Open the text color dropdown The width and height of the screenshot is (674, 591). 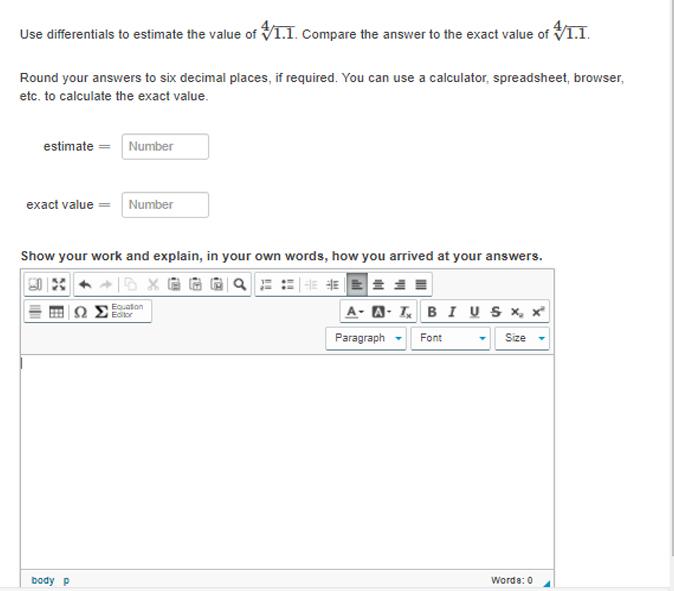(x=355, y=312)
